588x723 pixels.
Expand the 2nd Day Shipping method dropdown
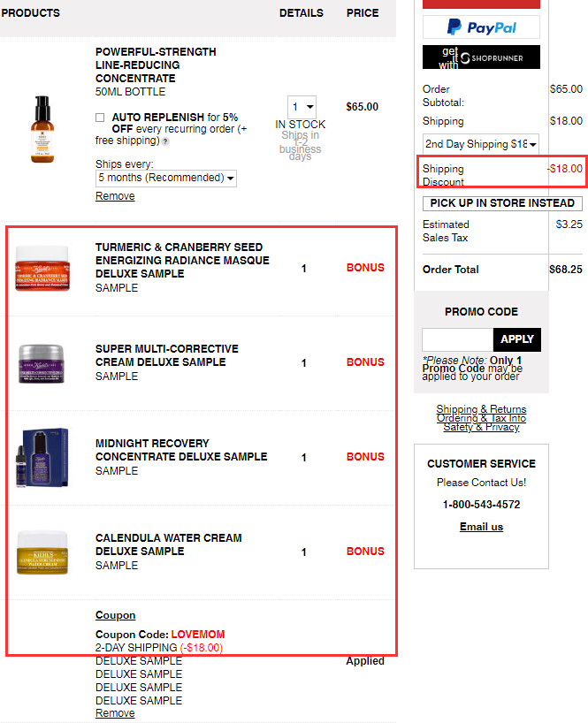[480, 144]
